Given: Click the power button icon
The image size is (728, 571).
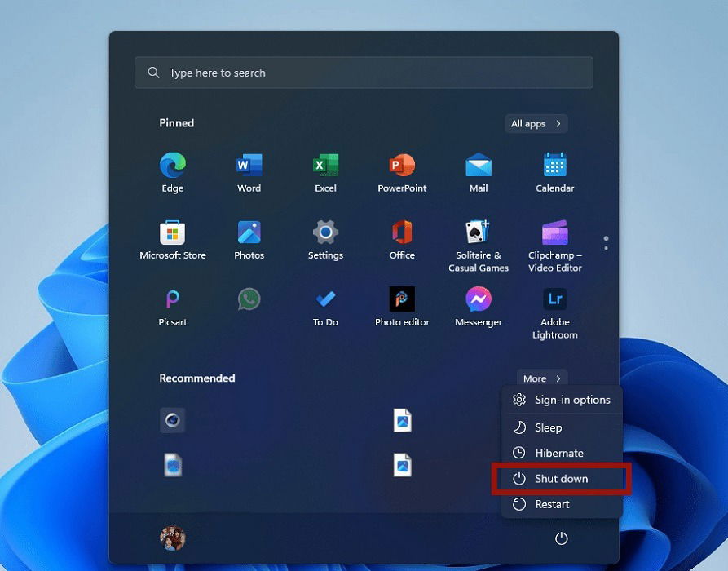Looking at the screenshot, I should tap(561, 538).
